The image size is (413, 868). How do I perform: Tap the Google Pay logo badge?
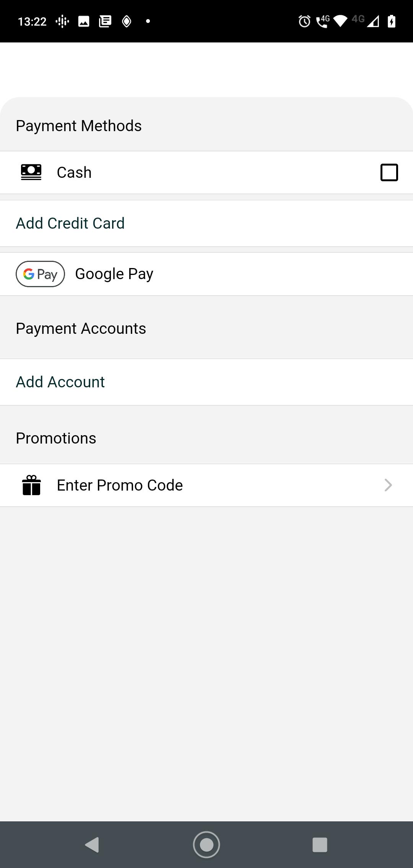(x=40, y=274)
